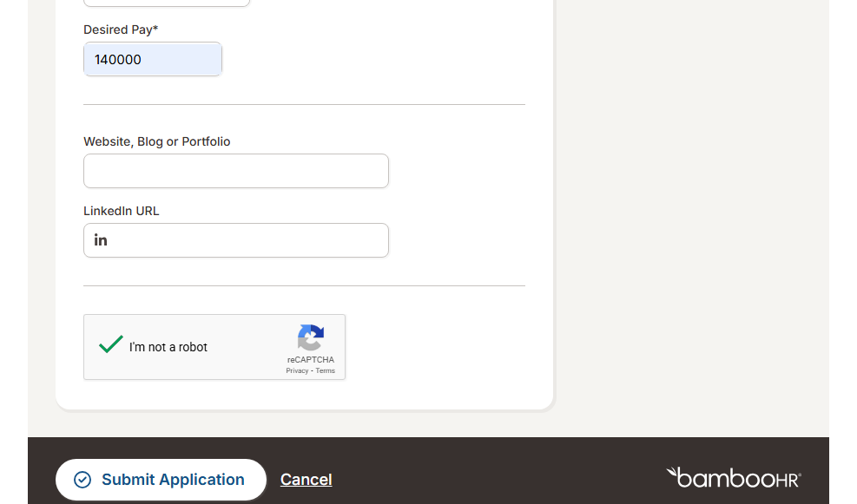Click the "I'm not a robot" label
Viewport: 857px width, 504px height.
(168, 347)
